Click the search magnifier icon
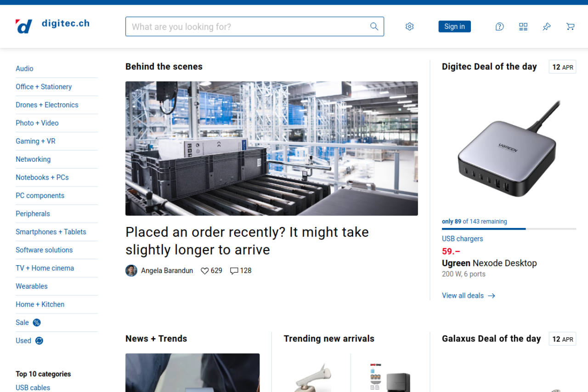The height and width of the screenshot is (392, 588). tap(374, 27)
